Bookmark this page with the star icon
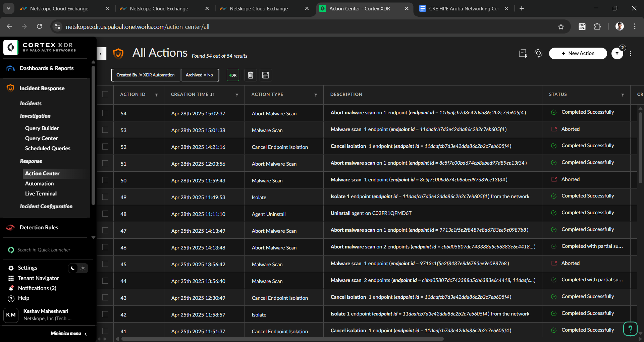The height and width of the screenshot is (342, 644). click(561, 27)
